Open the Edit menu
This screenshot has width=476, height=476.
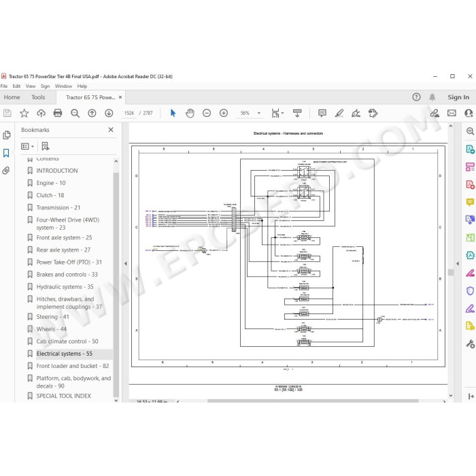[16, 86]
